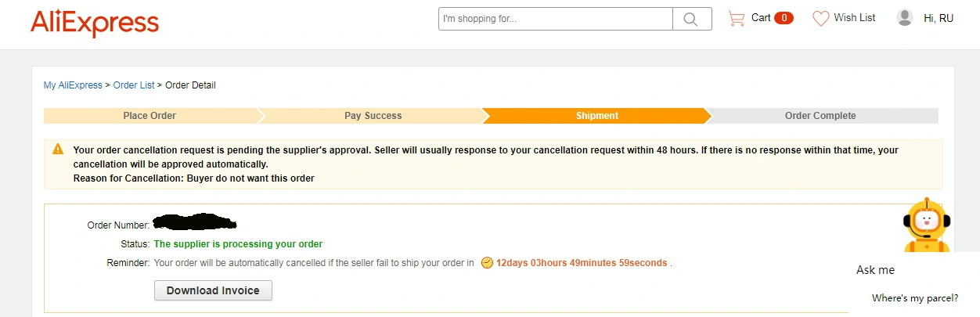Click the orange clock countdown icon

click(487, 263)
